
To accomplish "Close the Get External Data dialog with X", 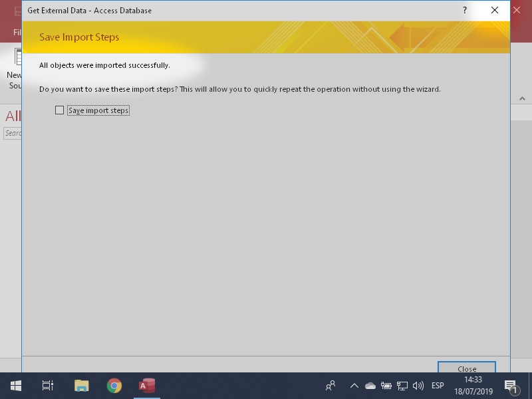I will [x=495, y=11].
